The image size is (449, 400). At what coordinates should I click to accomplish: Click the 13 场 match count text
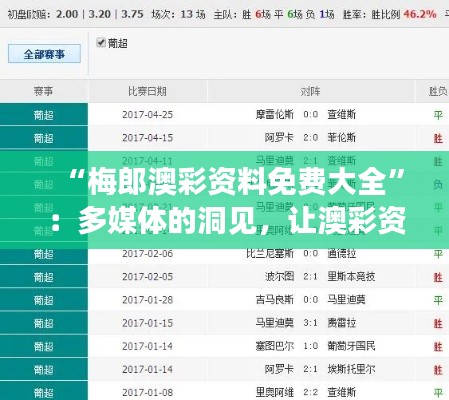tap(193, 14)
